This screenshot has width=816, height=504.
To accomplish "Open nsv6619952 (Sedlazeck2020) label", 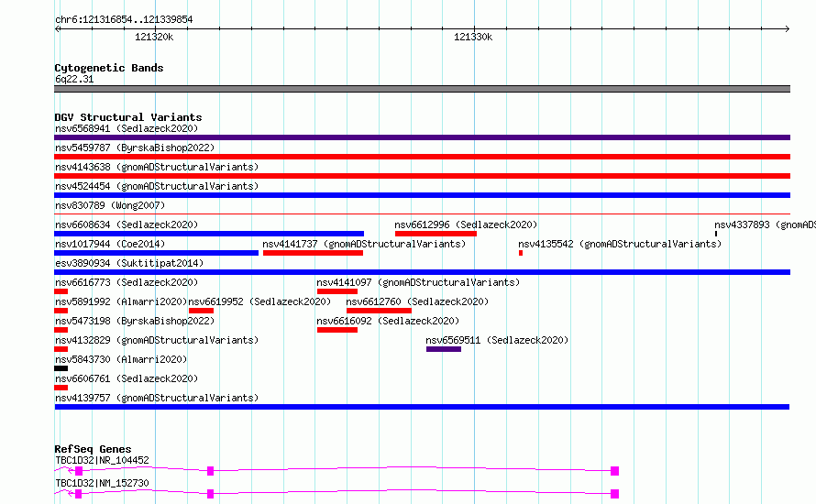I will point(259,301).
